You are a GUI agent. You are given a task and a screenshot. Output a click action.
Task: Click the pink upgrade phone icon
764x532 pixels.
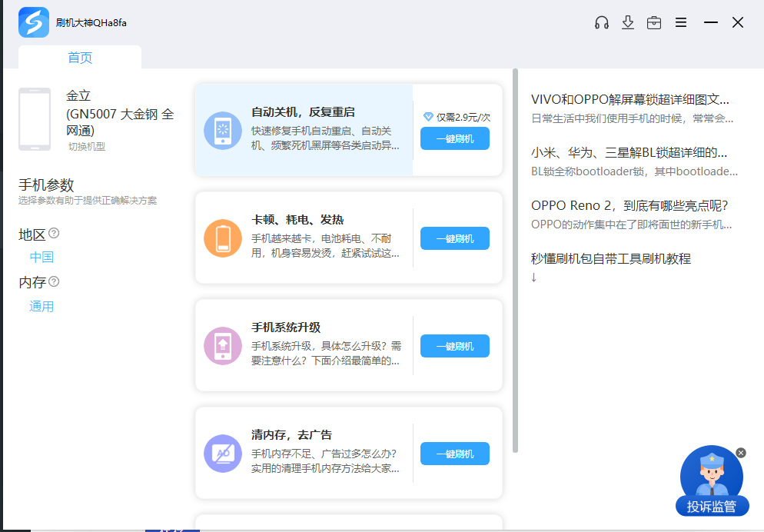coord(223,346)
